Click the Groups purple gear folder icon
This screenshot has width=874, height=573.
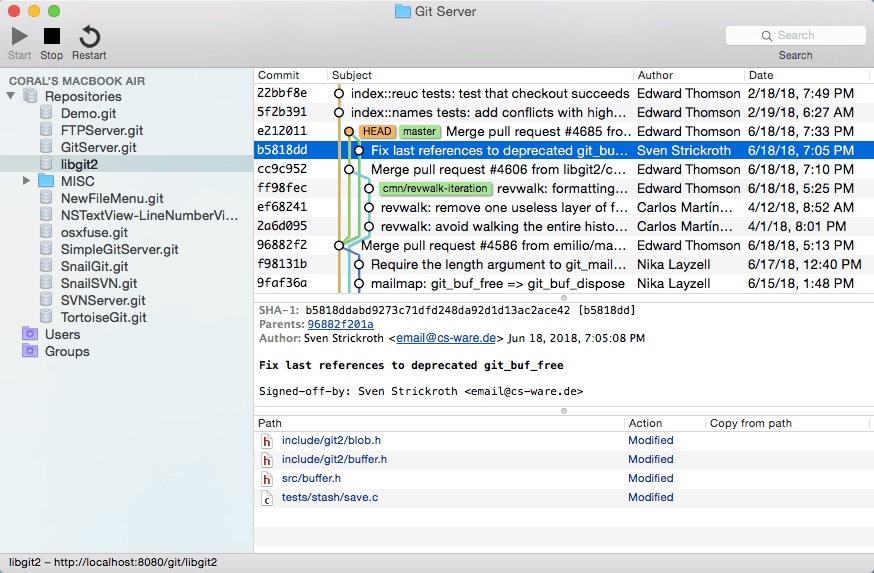(x=30, y=351)
